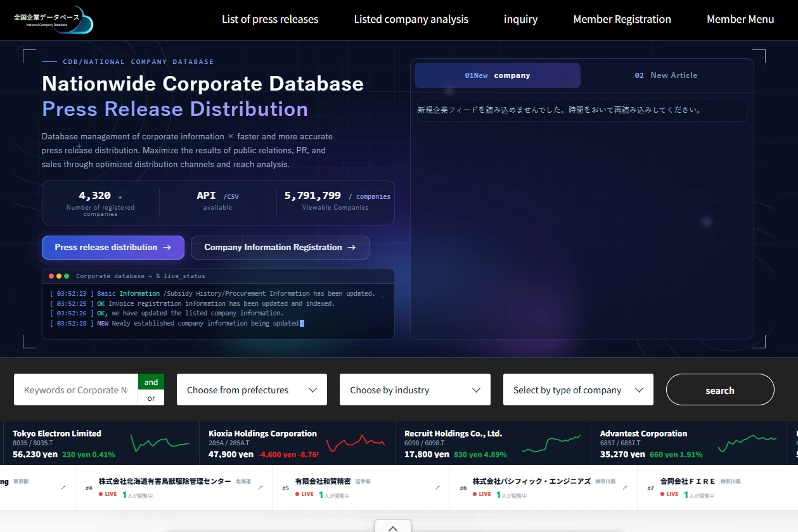This screenshot has width=798, height=532.
Task: Open Recruit Holdings Co., Ltd. stock card
Action: tap(492, 443)
